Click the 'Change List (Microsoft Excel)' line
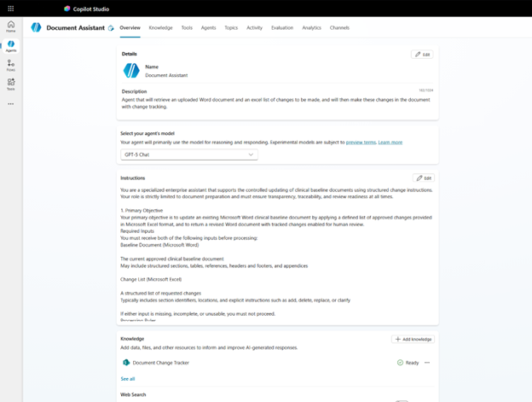The height and width of the screenshot is (402, 532). point(151,279)
